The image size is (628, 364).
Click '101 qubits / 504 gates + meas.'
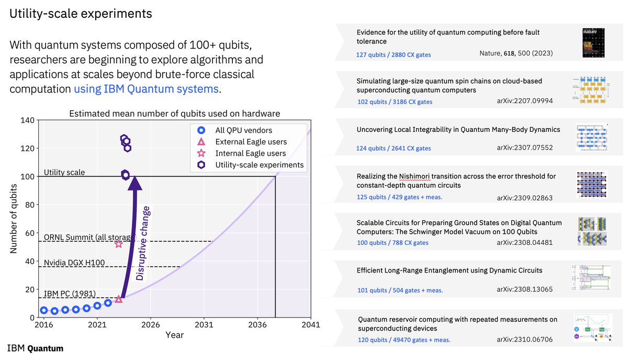tap(400, 290)
